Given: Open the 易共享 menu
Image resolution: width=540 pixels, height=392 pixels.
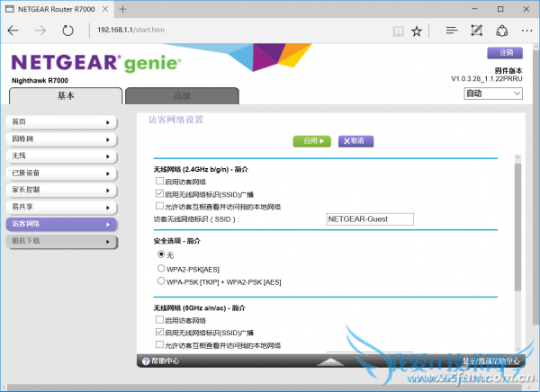Looking at the screenshot, I should coord(61,208).
